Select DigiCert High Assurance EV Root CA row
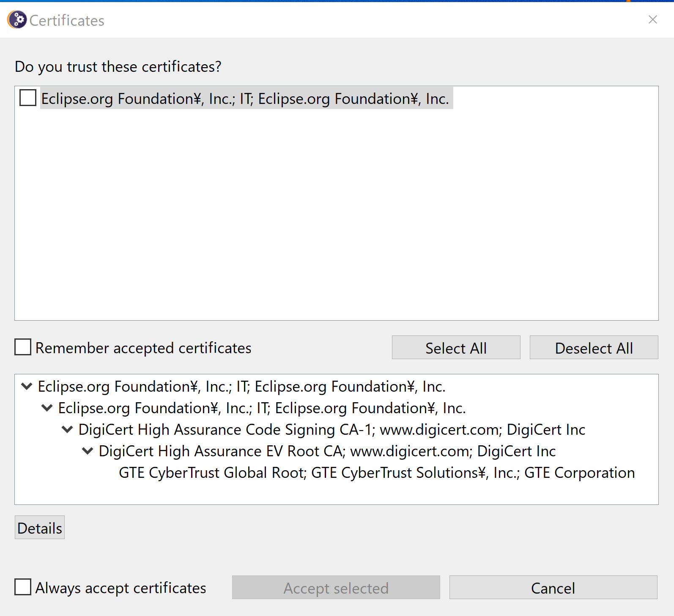674x616 pixels. [327, 451]
